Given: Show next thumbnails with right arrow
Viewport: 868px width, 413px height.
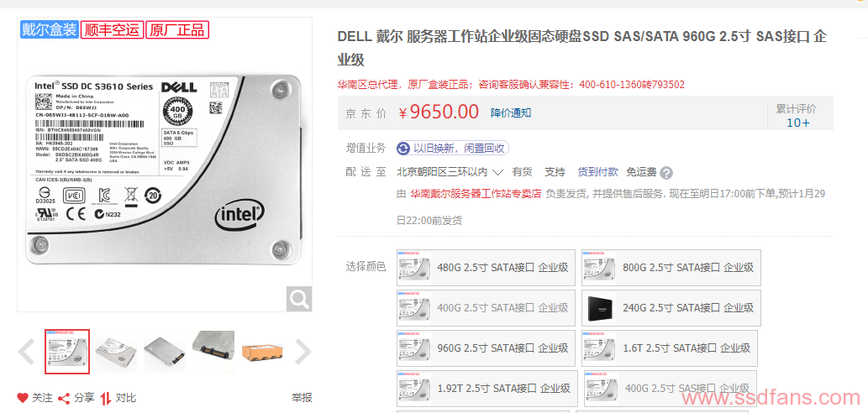Looking at the screenshot, I should pos(302,353).
